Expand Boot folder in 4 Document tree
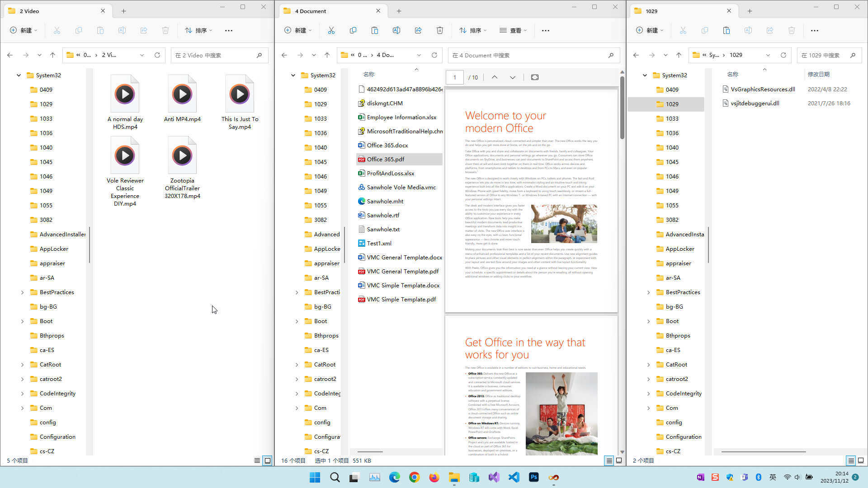 [297, 321]
